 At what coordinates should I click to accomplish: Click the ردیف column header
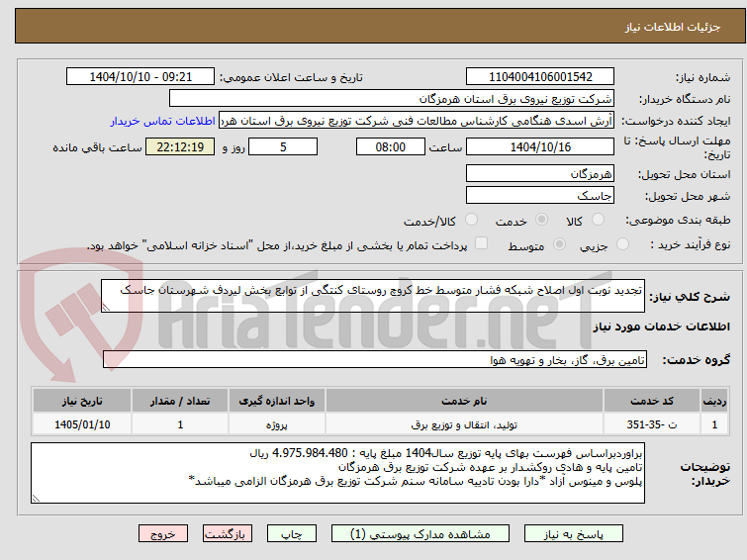pos(714,401)
